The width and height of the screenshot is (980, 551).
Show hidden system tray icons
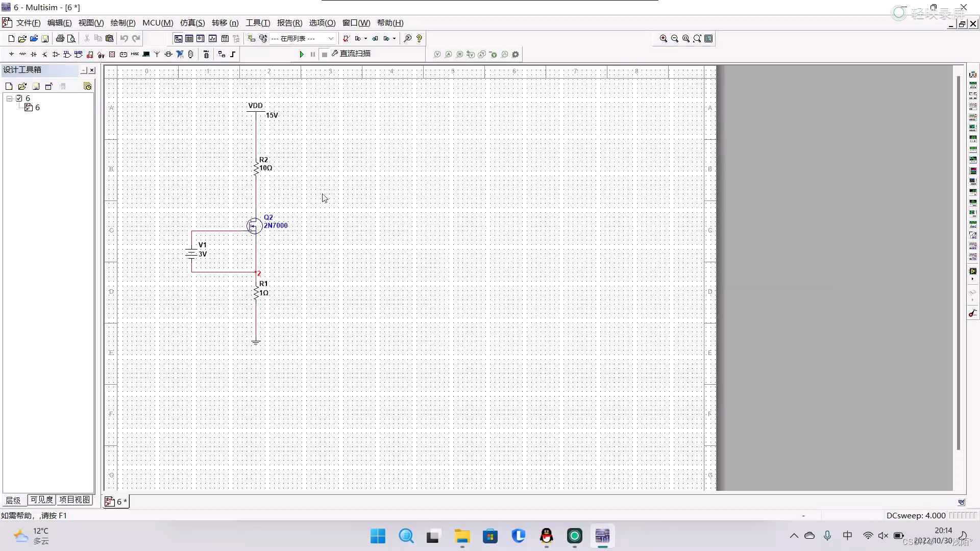pyautogui.click(x=794, y=536)
